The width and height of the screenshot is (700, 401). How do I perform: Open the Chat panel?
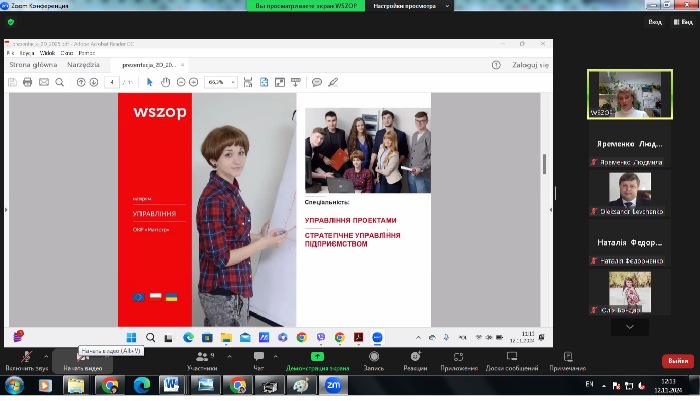pos(259,357)
